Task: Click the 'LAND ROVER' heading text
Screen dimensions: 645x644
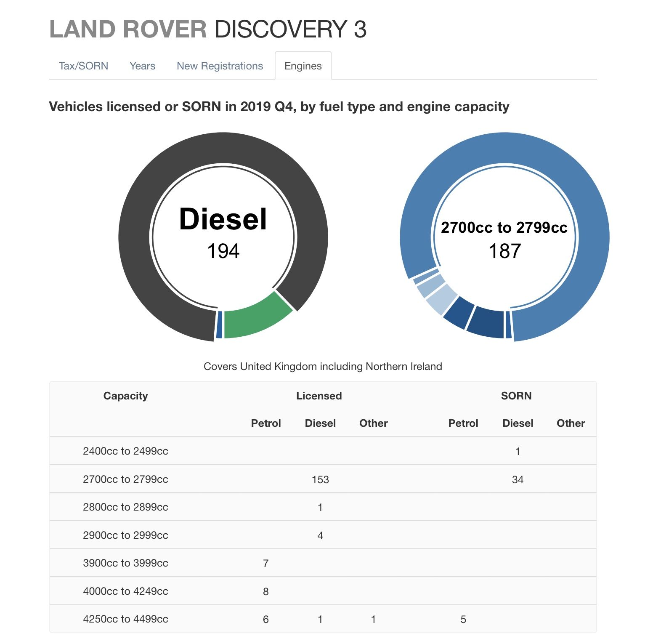Action: coord(128,29)
